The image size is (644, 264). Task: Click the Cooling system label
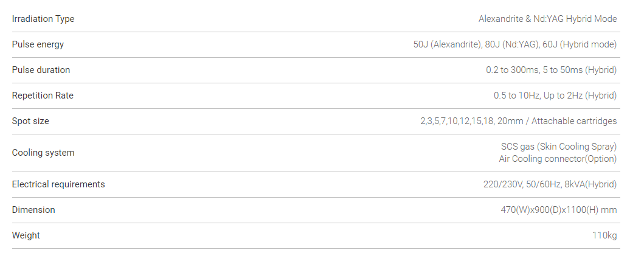click(x=43, y=153)
